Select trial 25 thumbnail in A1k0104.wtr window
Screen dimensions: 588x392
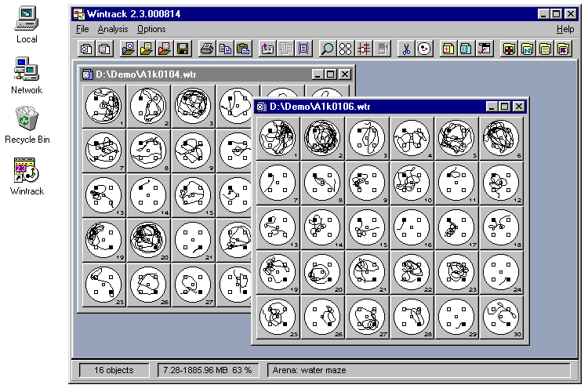pyautogui.click(x=103, y=285)
